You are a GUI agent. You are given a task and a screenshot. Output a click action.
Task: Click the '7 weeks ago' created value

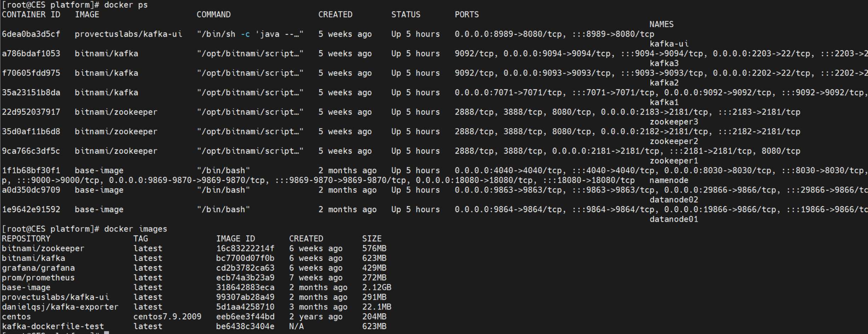click(x=316, y=278)
